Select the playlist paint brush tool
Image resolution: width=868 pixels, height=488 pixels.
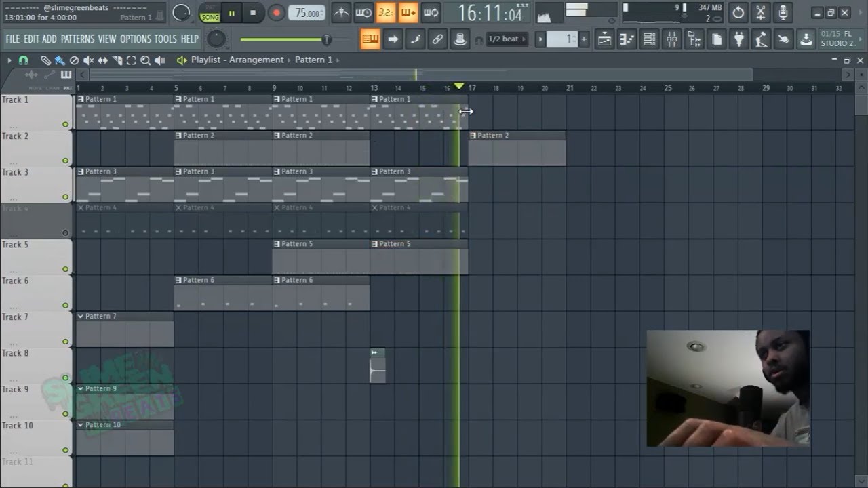point(60,60)
